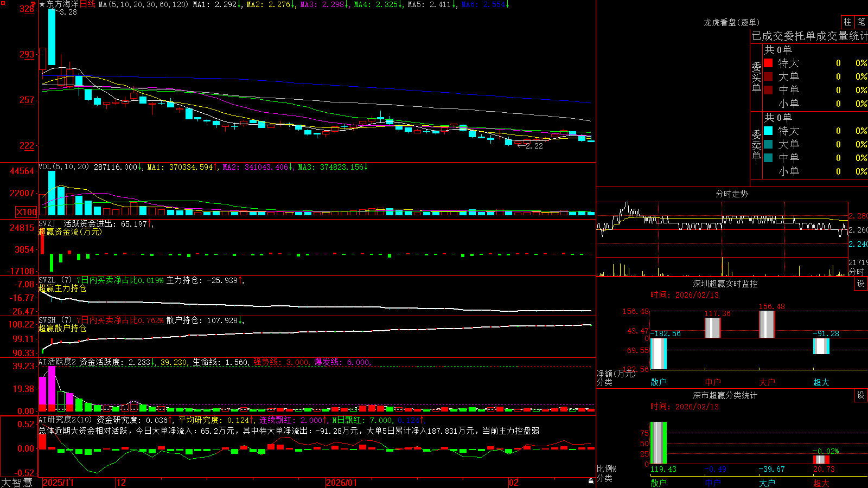The image size is (868, 488).
Task: Click the 深市超赢分类统计 panel title
Action: pos(725,396)
